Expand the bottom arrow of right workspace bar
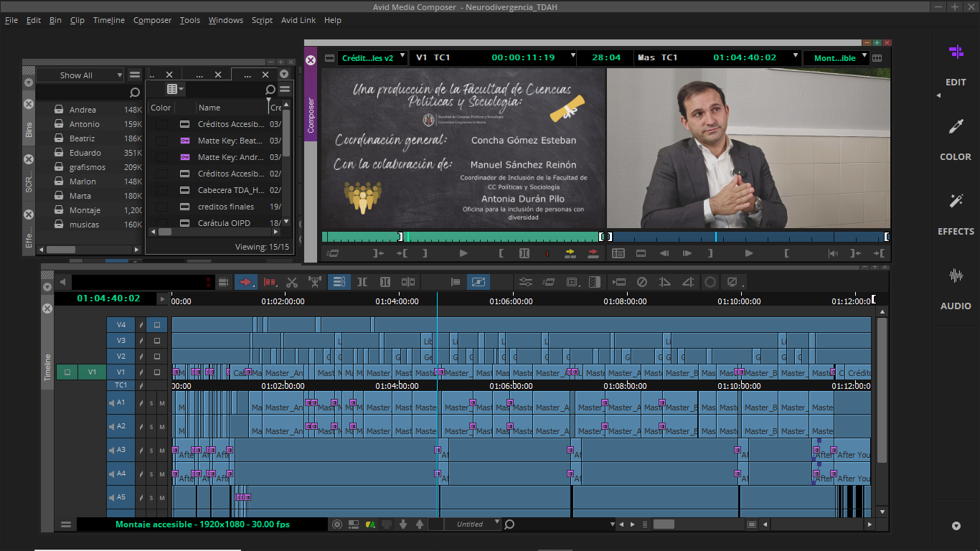This screenshot has height=551, width=980. tap(956, 526)
